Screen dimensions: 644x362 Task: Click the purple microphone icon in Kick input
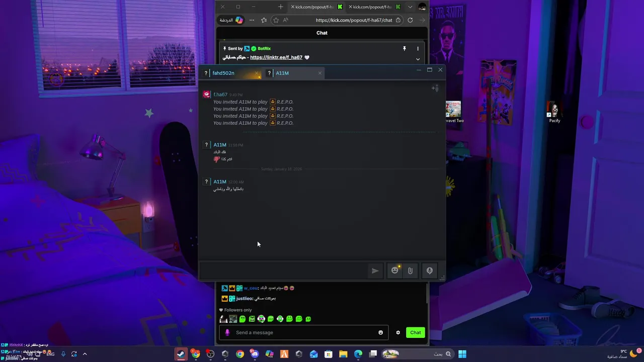click(x=227, y=332)
